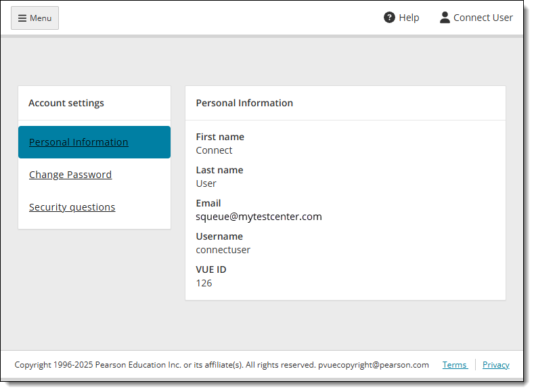Open the Connect User account menu
The height and width of the screenshot is (392, 534).
tap(476, 18)
